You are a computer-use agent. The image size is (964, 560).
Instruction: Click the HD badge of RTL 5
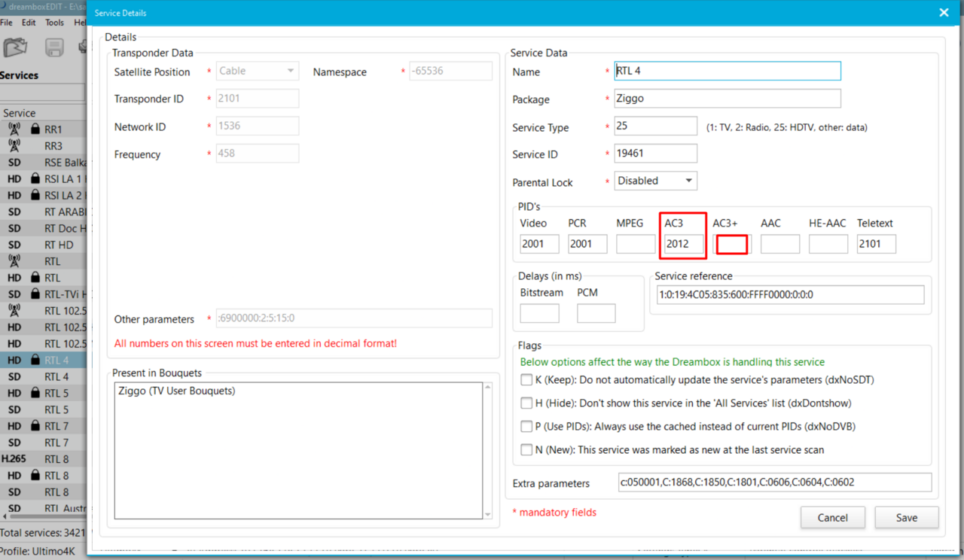[x=14, y=393]
